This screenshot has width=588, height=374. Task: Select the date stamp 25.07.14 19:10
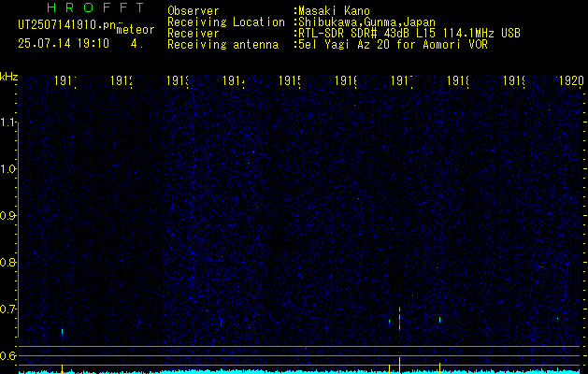click(64, 43)
